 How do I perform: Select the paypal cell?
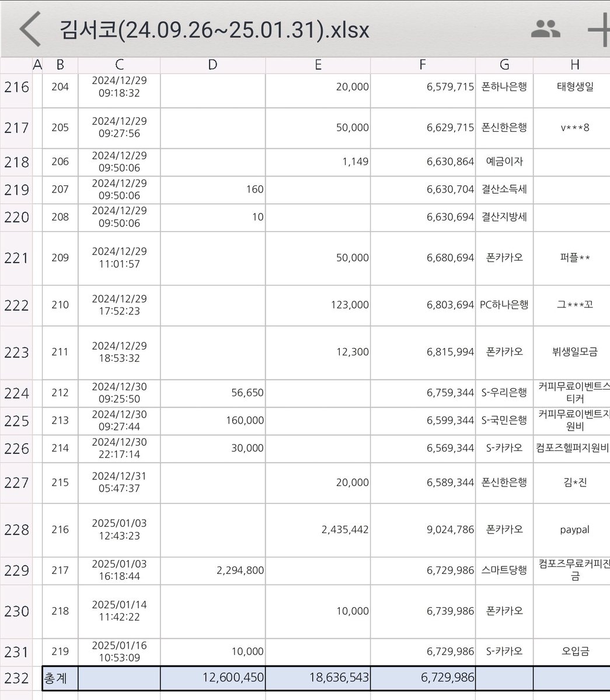click(571, 530)
